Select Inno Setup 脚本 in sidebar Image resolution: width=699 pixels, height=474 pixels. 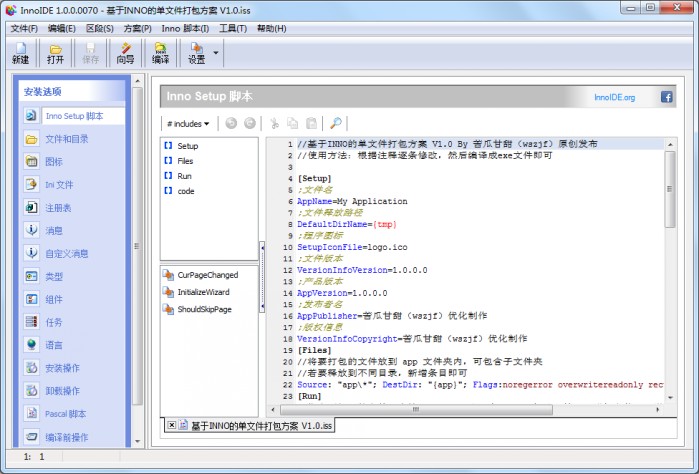click(74, 116)
